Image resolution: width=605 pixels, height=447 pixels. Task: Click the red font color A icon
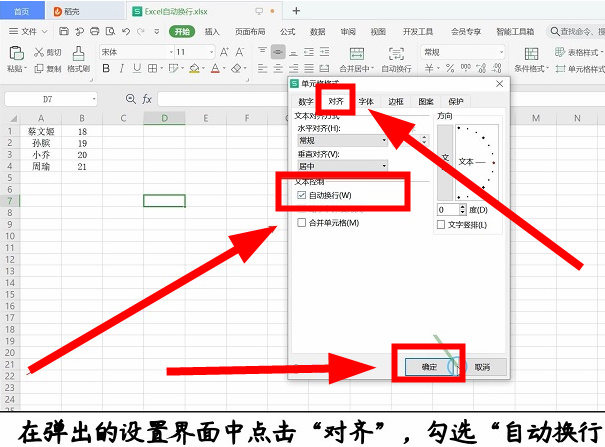[x=215, y=68]
